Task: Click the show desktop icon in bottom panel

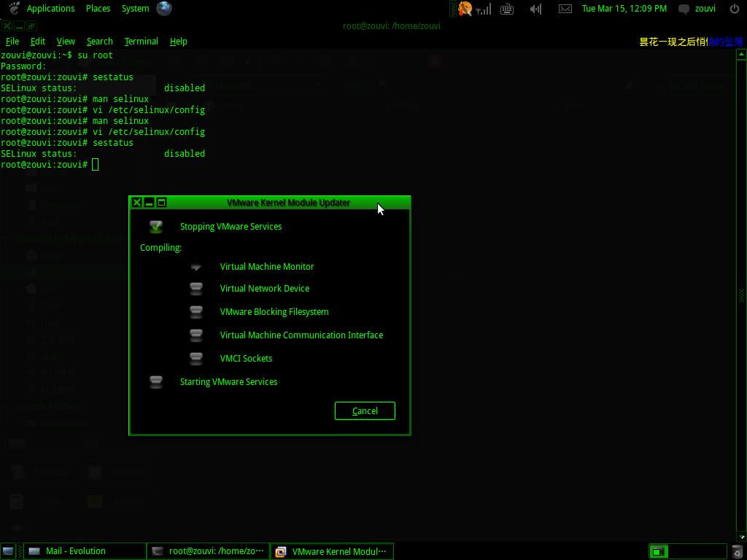Action: (x=8, y=551)
